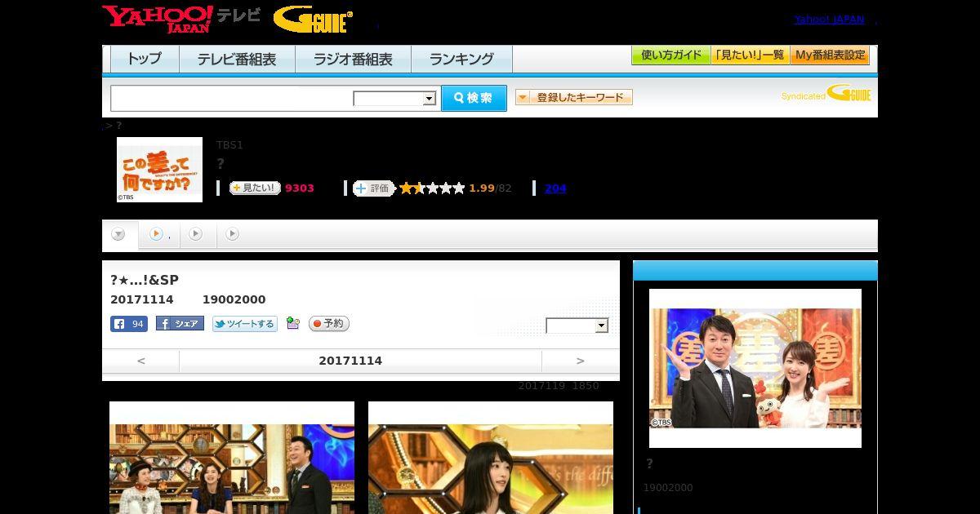
Task: Go to next date with > arrow
Action: 581,361
